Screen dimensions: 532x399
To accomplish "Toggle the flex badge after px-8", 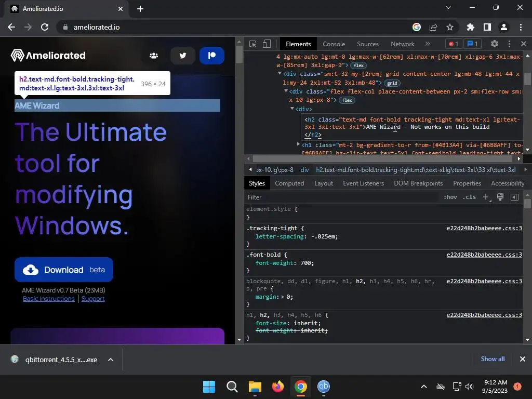I will tap(347, 100).
